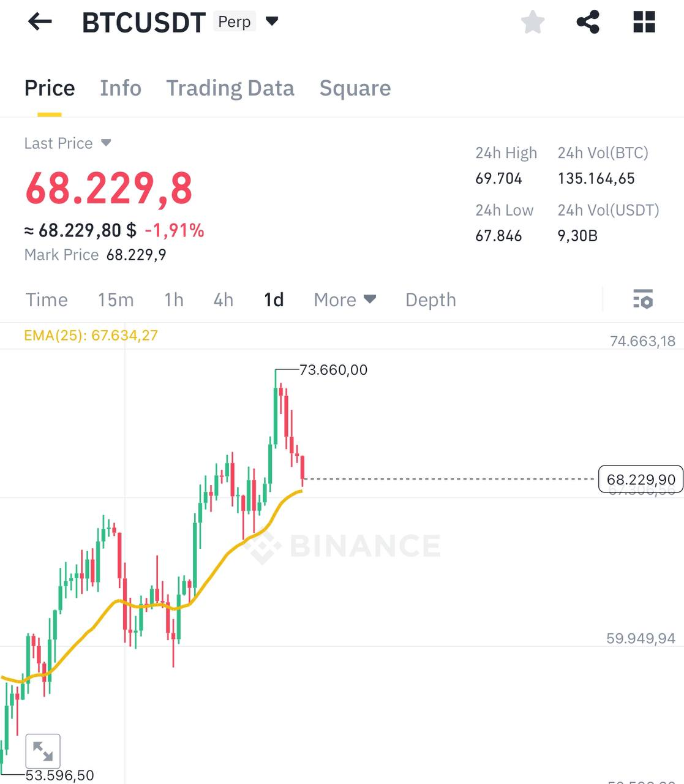Add BTCUSDT to favorites with star

point(533,23)
